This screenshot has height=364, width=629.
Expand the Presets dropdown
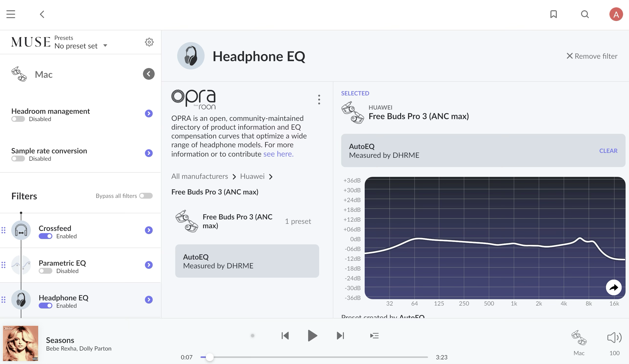pyautogui.click(x=105, y=45)
